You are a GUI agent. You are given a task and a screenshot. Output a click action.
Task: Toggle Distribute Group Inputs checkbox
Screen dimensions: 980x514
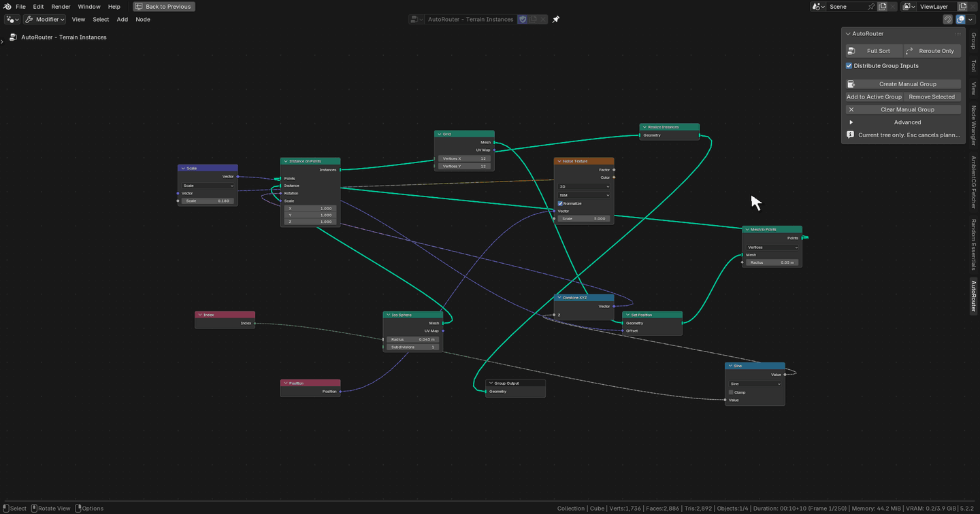[849, 66]
